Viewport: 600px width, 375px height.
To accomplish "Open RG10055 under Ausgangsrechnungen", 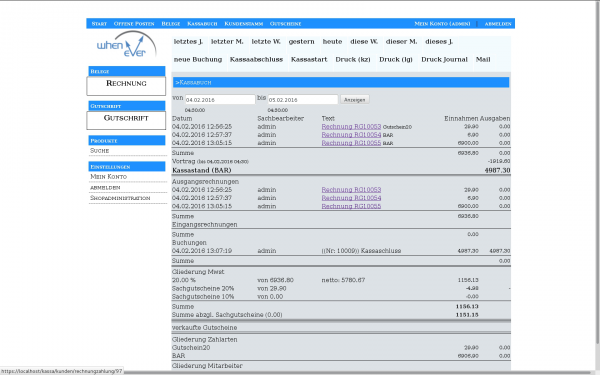I will [351, 206].
